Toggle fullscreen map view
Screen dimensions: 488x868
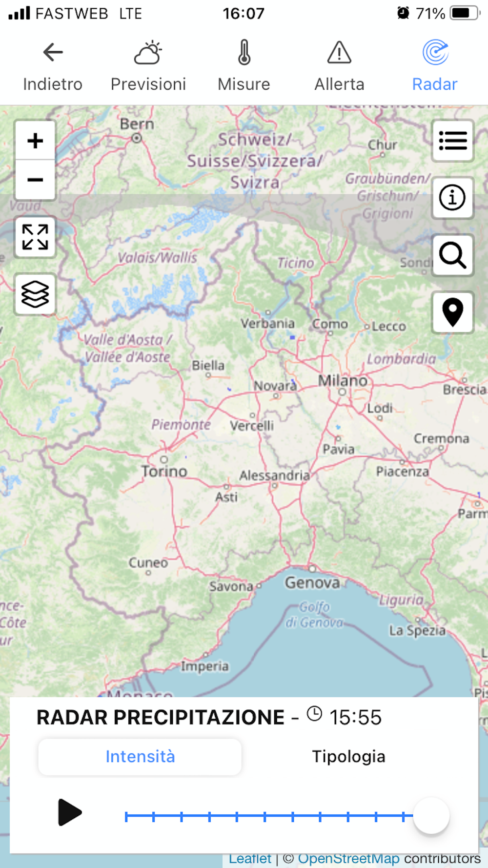35,237
